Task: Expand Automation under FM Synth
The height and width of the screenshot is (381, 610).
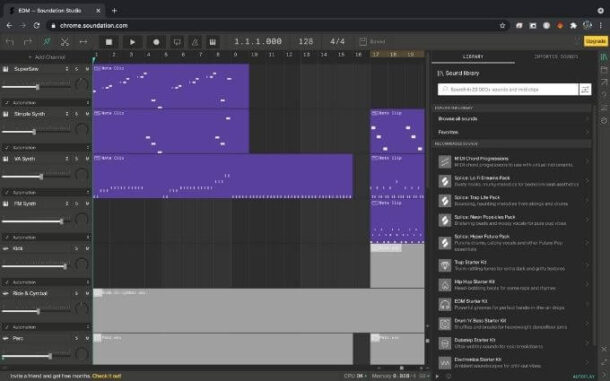Action: tap(24, 237)
